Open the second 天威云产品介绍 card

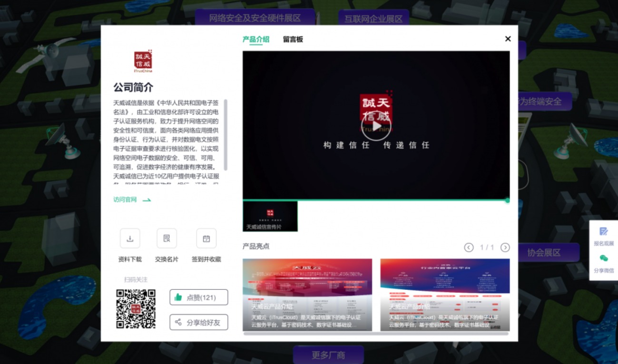[x=445, y=295]
